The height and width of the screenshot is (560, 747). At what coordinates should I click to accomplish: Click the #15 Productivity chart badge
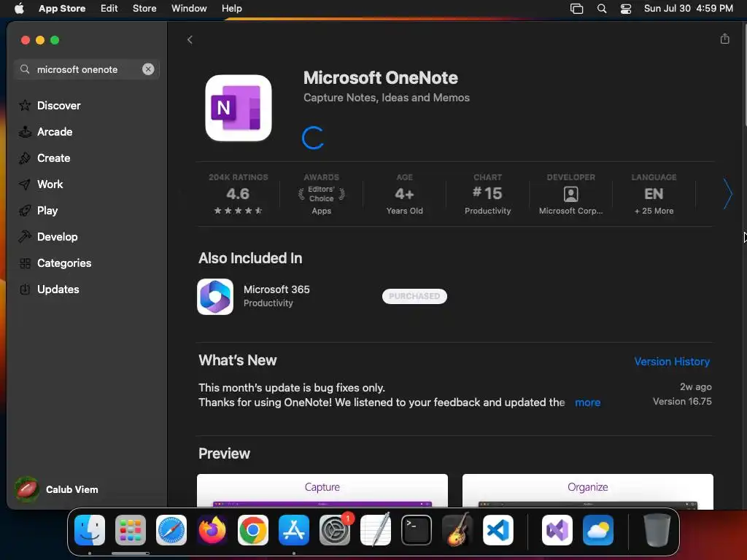[488, 194]
